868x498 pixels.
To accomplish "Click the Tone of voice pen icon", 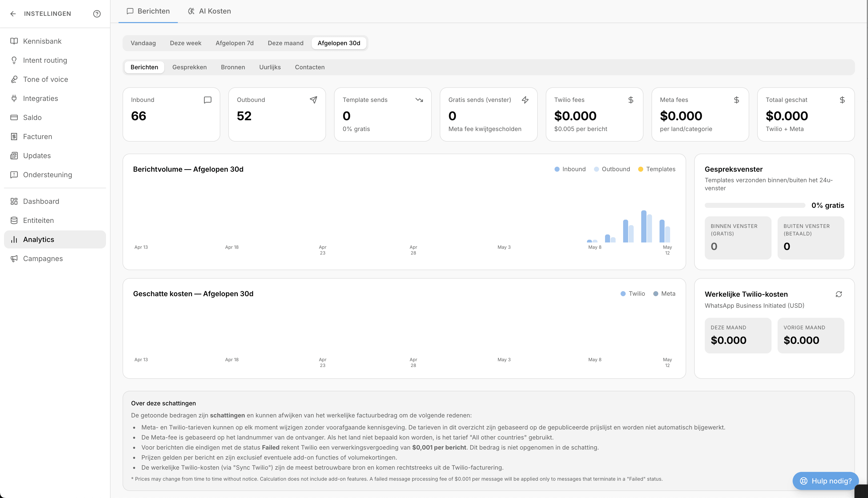I will click(x=14, y=79).
